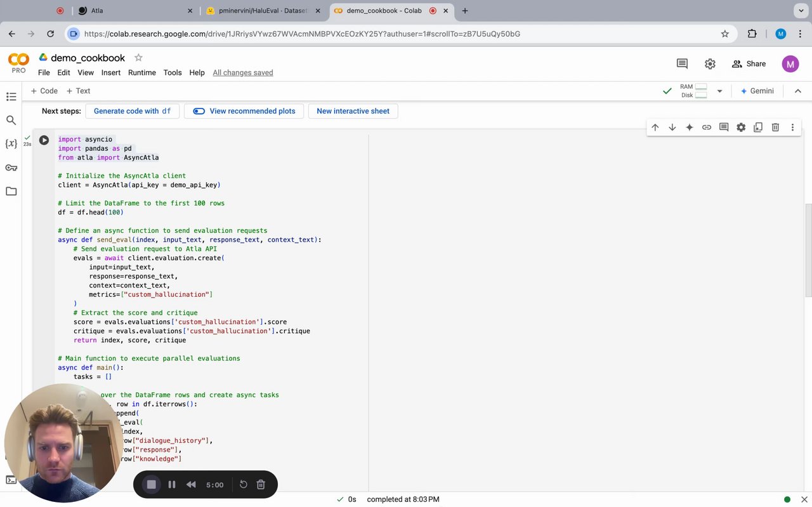The width and height of the screenshot is (812, 507).
Task: Pause the screen recording
Action: (x=172, y=485)
